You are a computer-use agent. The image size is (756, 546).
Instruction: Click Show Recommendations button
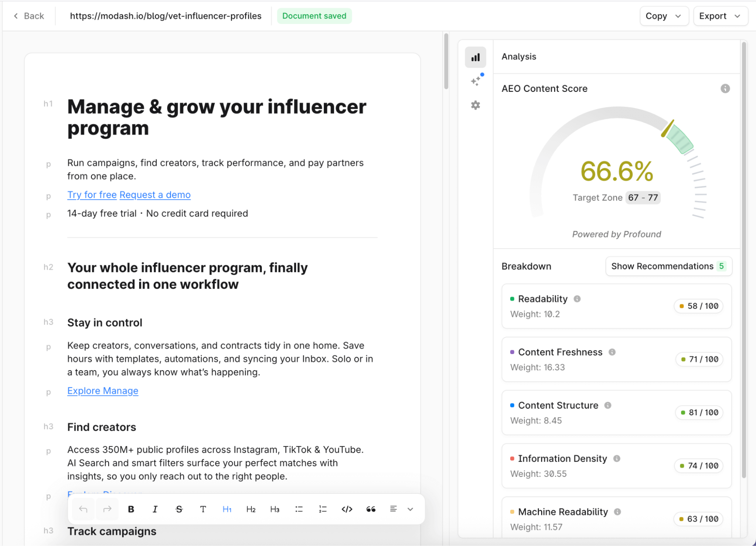tap(668, 266)
